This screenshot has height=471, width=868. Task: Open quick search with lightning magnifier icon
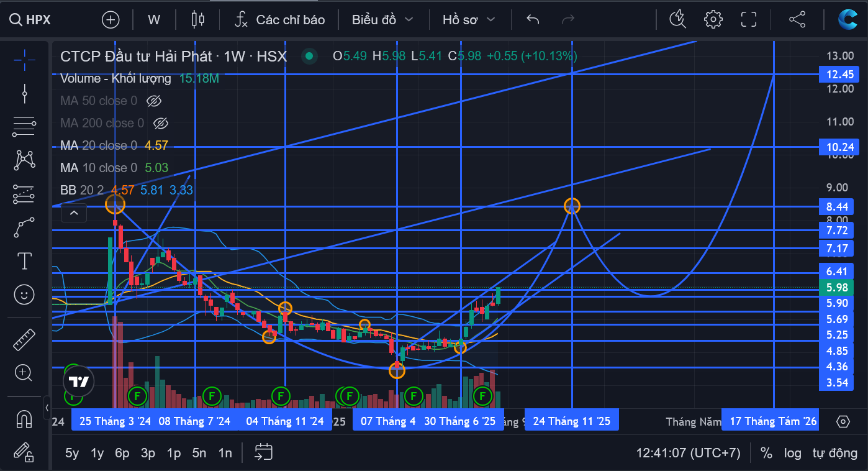point(677,19)
